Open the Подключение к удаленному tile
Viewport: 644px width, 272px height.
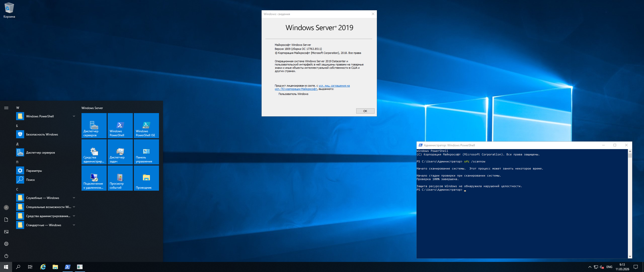click(94, 178)
